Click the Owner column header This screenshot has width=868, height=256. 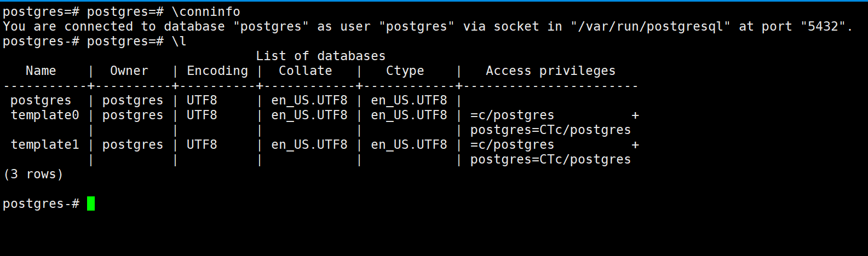129,71
